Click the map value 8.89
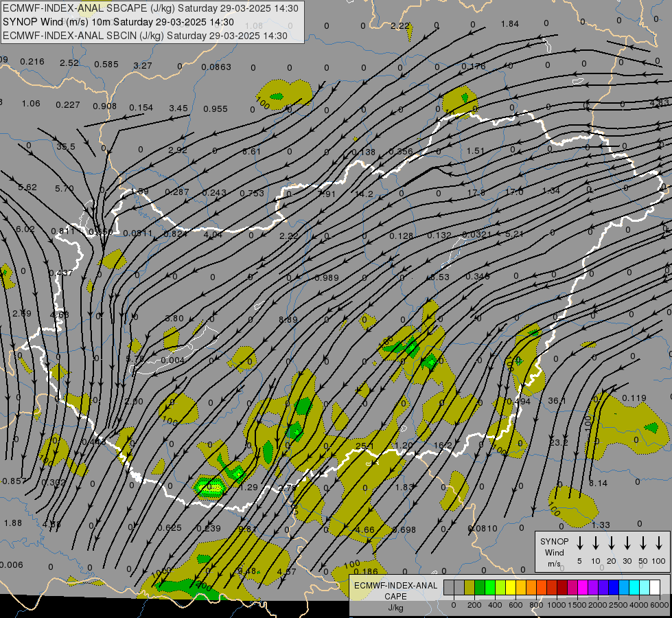Viewport: 672px width, 618px height. pos(288,319)
